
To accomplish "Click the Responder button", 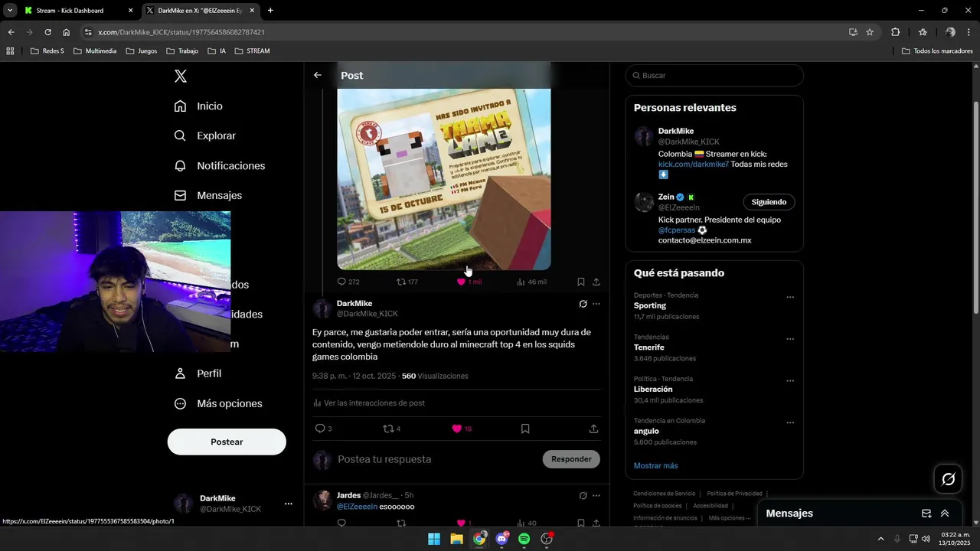I will click(571, 459).
